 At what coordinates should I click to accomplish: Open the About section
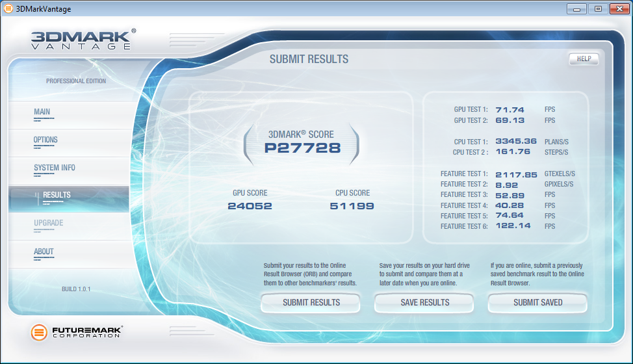[44, 252]
